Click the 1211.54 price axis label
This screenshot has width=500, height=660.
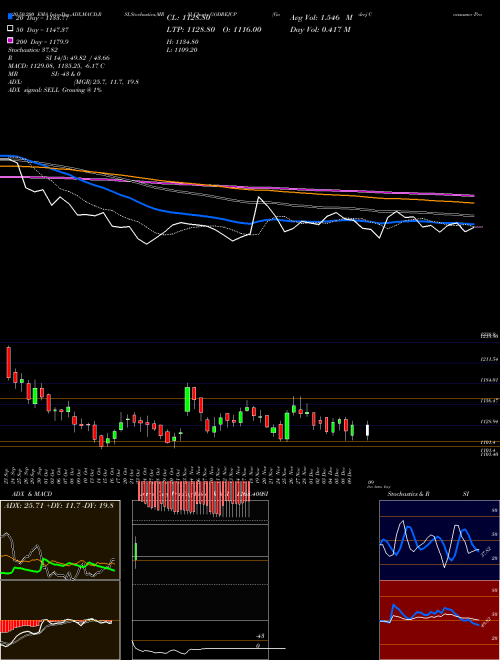[x=489, y=359]
